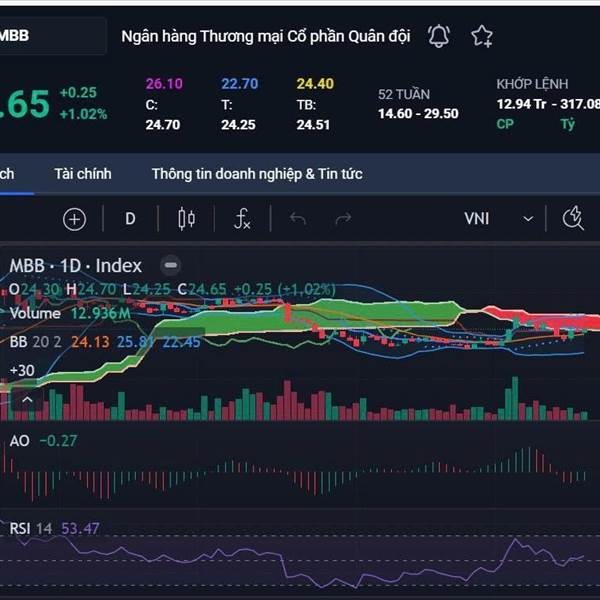Click the 52-week range 14.60 - 29.50
The width and height of the screenshot is (600, 600).
pyautogui.click(x=418, y=114)
